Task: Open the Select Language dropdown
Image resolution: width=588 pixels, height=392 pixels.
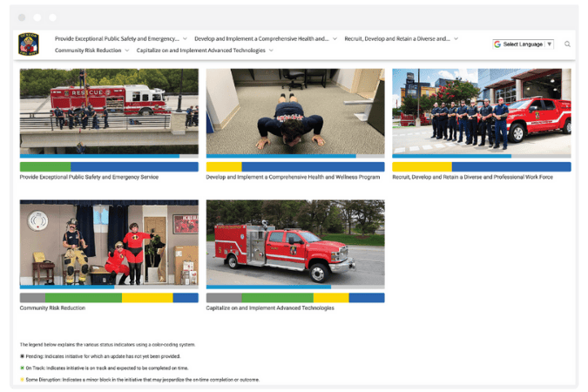Action: [x=524, y=44]
